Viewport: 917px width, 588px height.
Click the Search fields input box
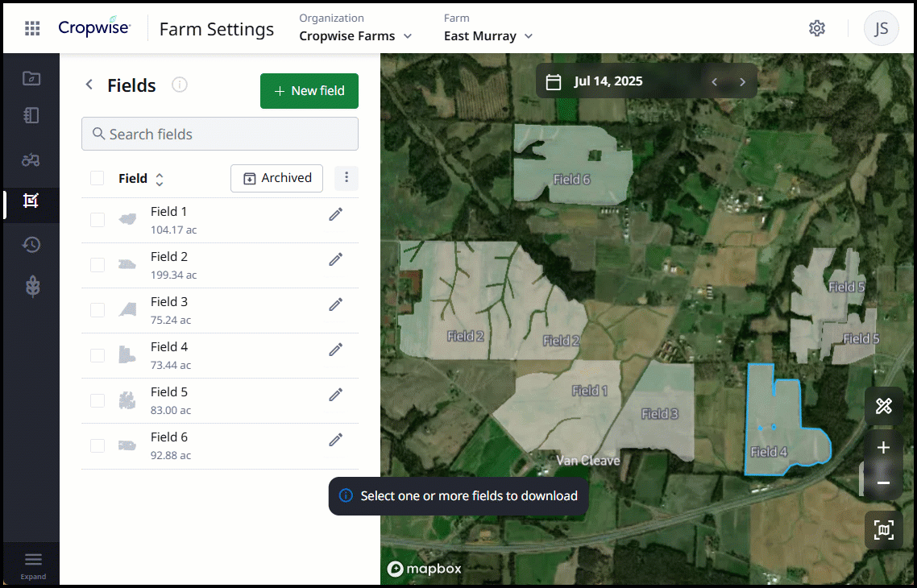pyautogui.click(x=219, y=134)
